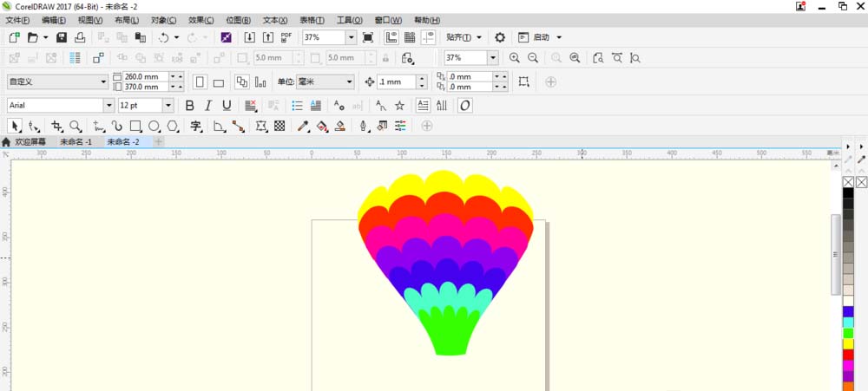Screen dimensions: 868x391
Task: Click the Save floppy disk icon
Action: click(x=62, y=37)
